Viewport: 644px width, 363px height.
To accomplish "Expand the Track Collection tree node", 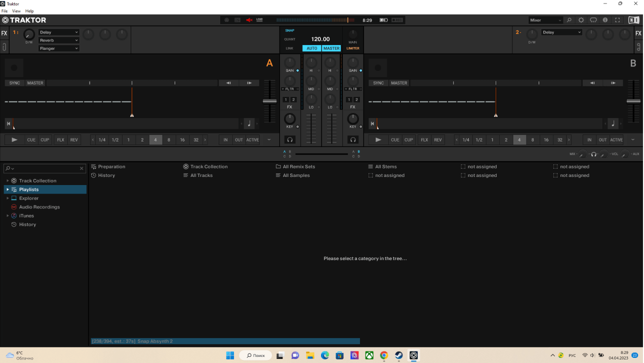I will (x=8, y=181).
